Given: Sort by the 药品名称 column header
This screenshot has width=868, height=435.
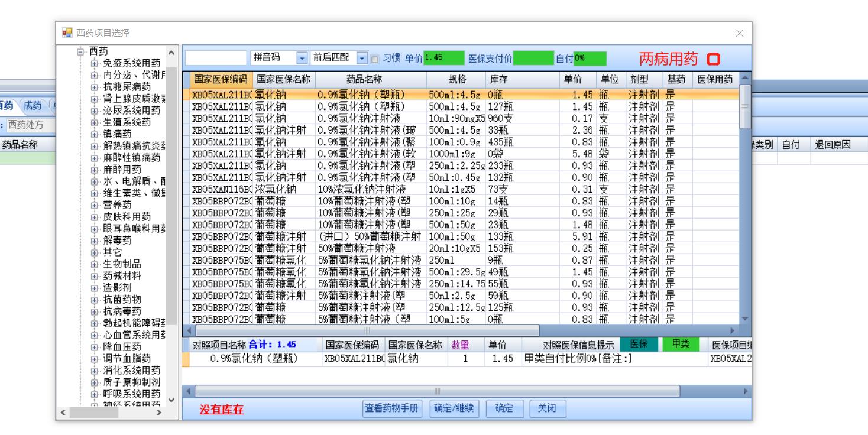Looking at the screenshot, I should point(370,80).
